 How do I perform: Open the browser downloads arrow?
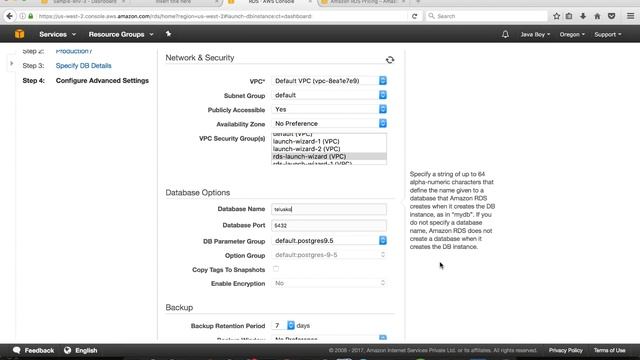pyautogui.click(x=583, y=16)
